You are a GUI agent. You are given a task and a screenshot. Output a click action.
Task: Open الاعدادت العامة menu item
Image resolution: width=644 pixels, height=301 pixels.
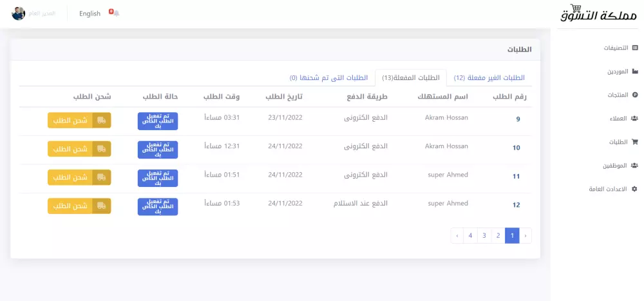click(x=608, y=189)
